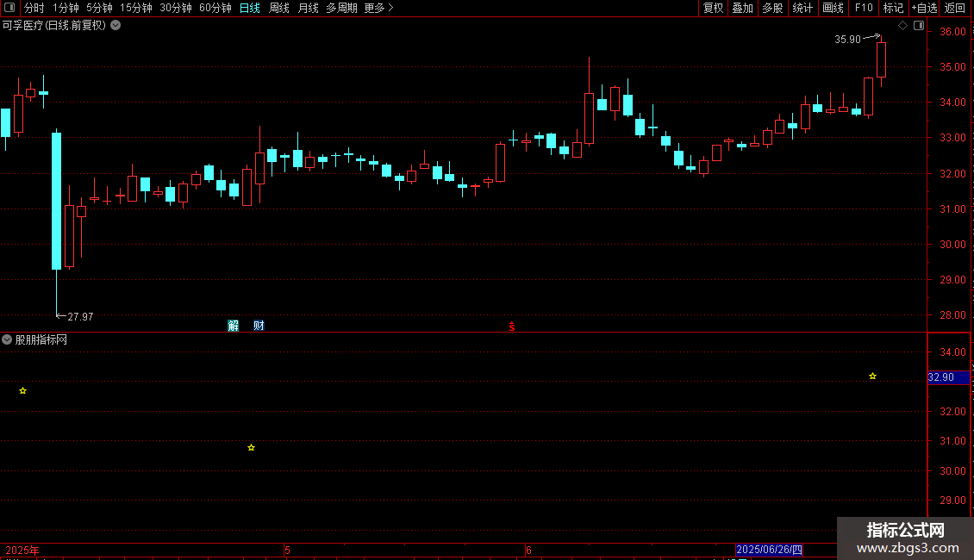Image resolution: width=974 pixels, height=560 pixels.
Task: Switch to 分时 intraday view
Action: pos(34,8)
